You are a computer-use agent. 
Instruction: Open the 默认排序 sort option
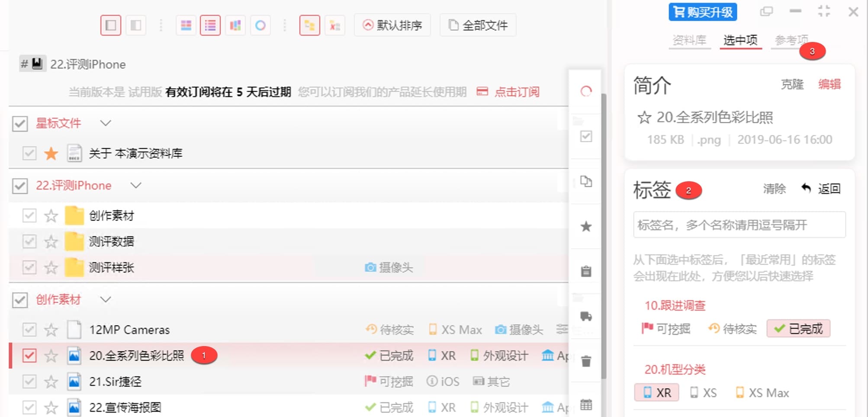(x=392, y=25)
